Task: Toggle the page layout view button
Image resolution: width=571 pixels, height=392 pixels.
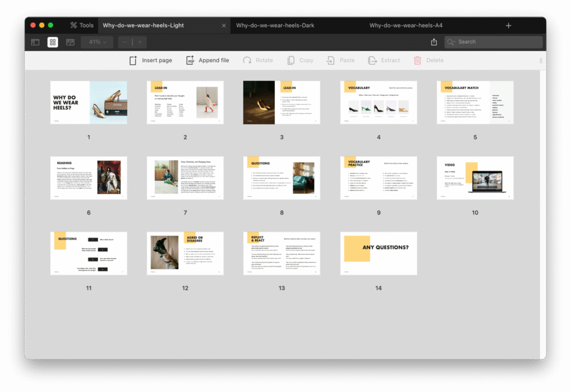Action: pos(70,42)
